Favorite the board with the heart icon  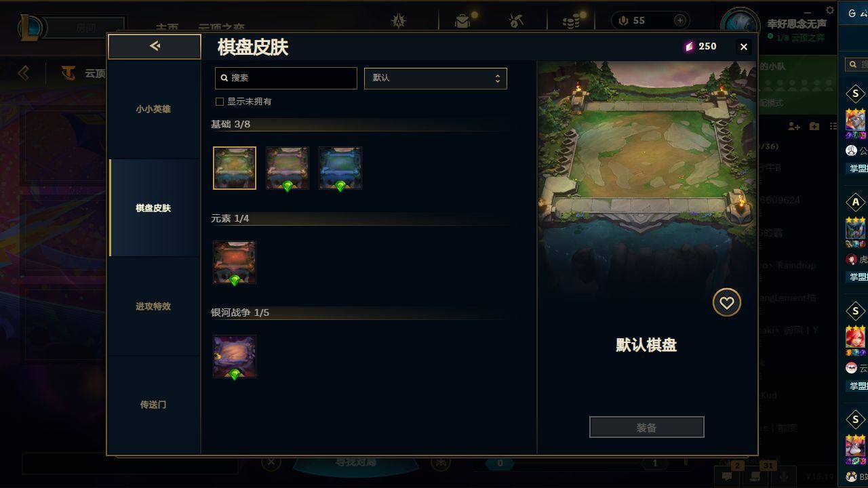pyautogui.click(x=726, y=302)
